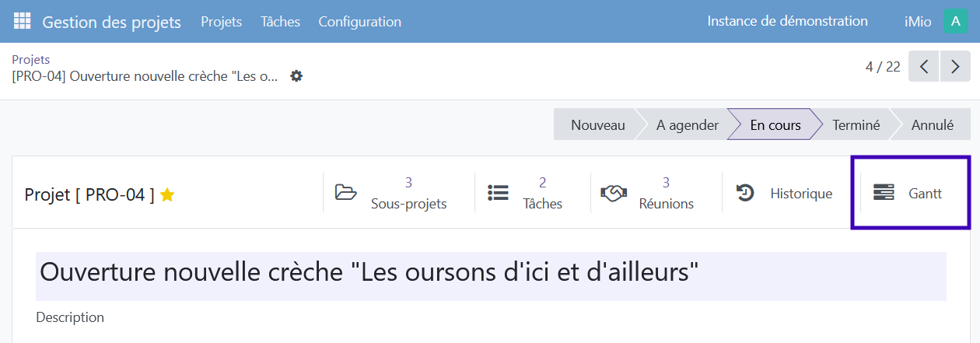Viewport: 980px width, 343px height.
Task: Open the 2 Tâches list stat button
Action: (x=525, y=194)
